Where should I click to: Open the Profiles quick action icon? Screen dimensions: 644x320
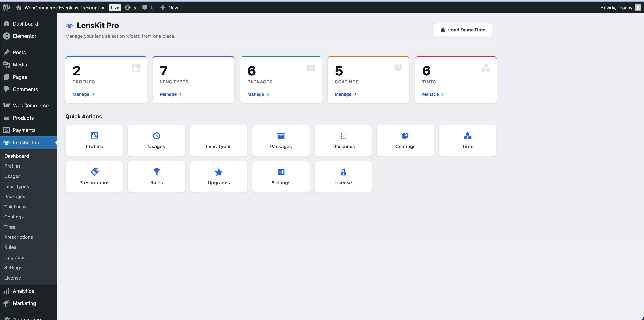click(x=94, y=136)
